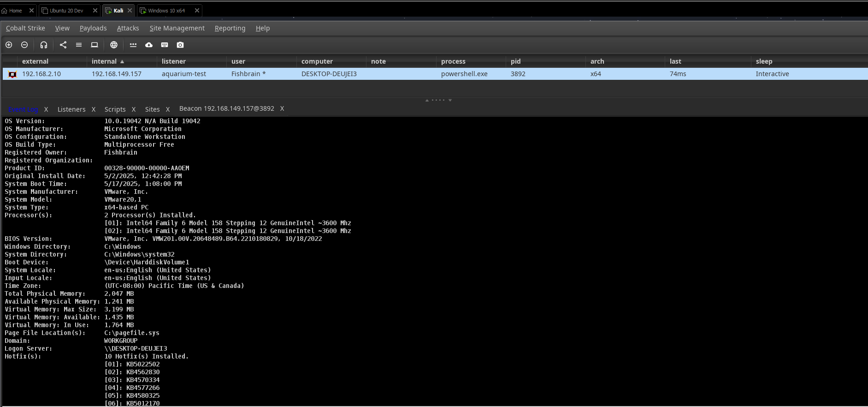Select the Kali VM tab
This screenshot has height=407, width=868.
pos(118,11)
